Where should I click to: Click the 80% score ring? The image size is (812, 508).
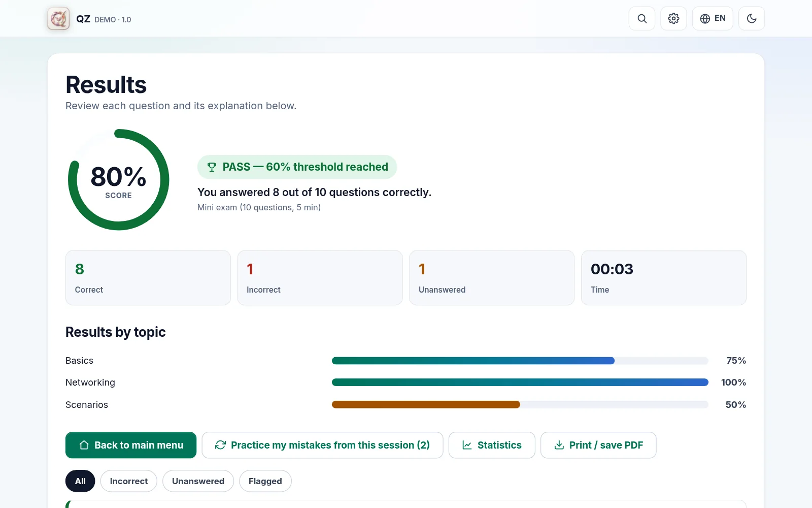pyautogui.click(x=119, y=180)
